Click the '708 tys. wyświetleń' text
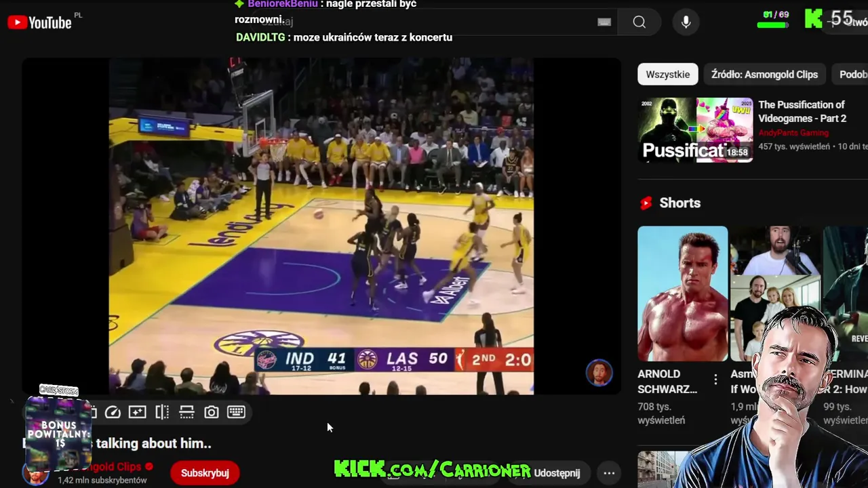Screen dimensions: 868x488 (662, 413)
